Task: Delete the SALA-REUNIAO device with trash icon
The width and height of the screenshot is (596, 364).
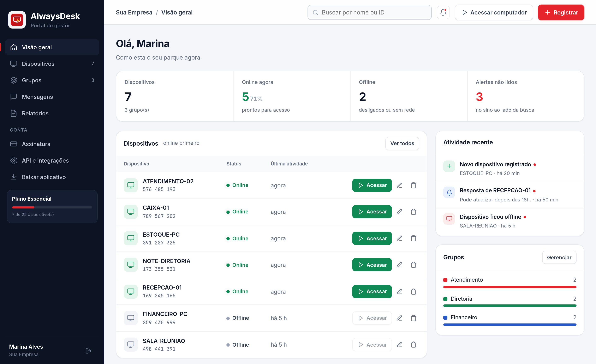Action: click(x=413, y=344)
